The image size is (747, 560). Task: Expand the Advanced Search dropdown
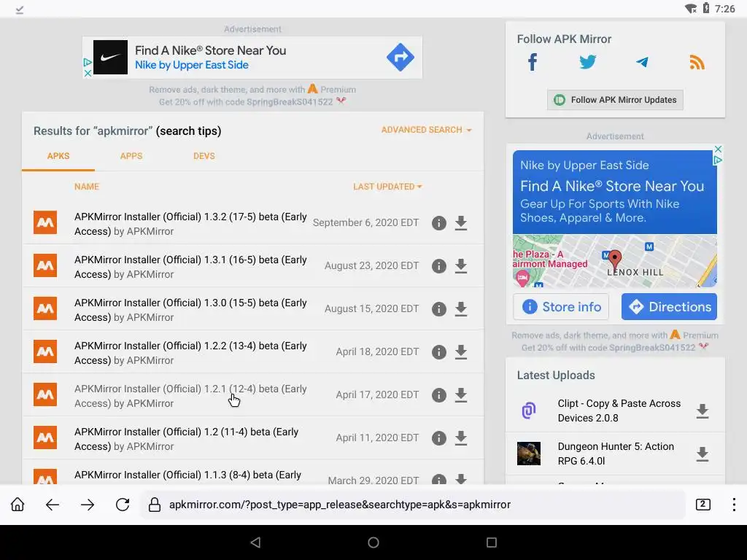tap(426, 130)
